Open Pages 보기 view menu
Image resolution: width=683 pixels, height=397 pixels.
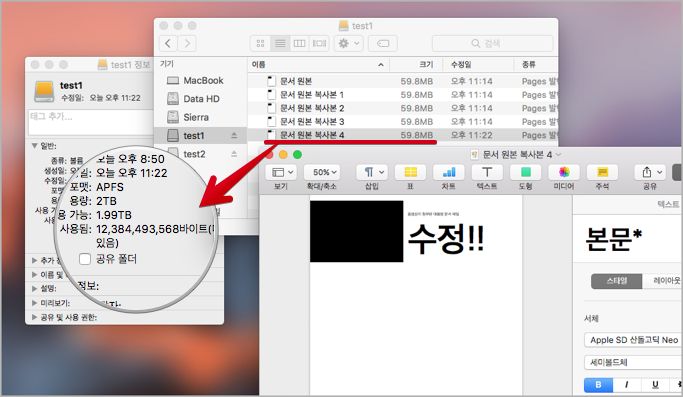pos(281,173)
